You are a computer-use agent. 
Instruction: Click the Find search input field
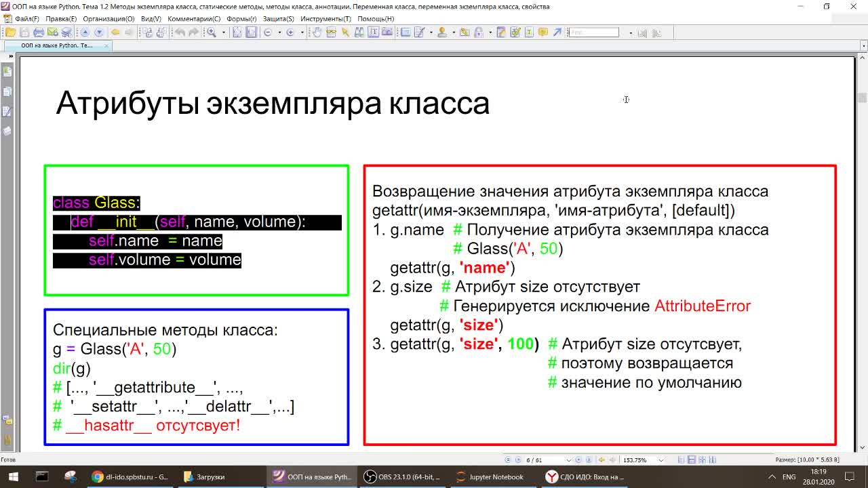tap(593, 32)
